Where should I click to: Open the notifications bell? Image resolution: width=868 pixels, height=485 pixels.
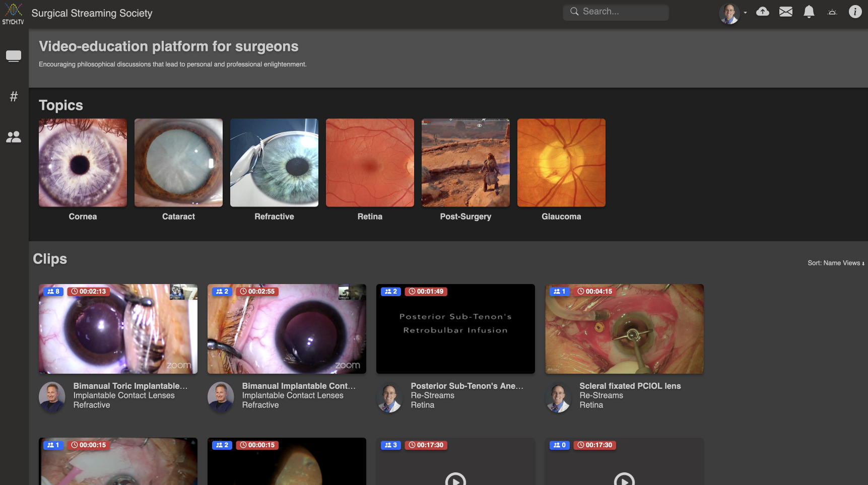point(809,12)
